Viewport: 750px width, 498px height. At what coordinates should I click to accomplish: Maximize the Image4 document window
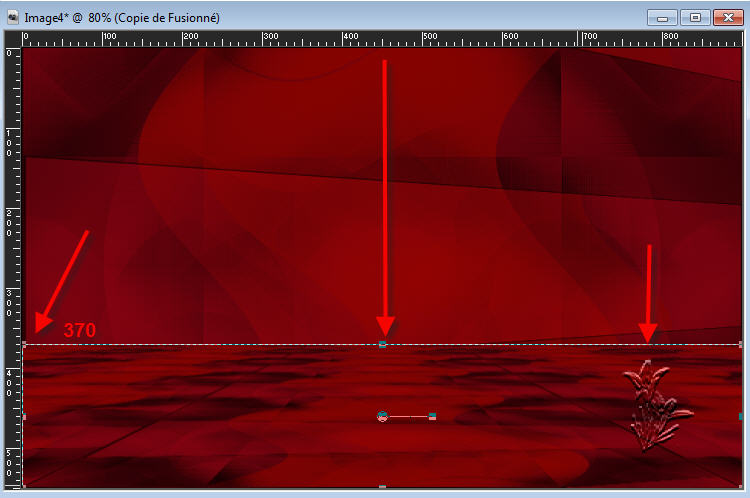694,17
